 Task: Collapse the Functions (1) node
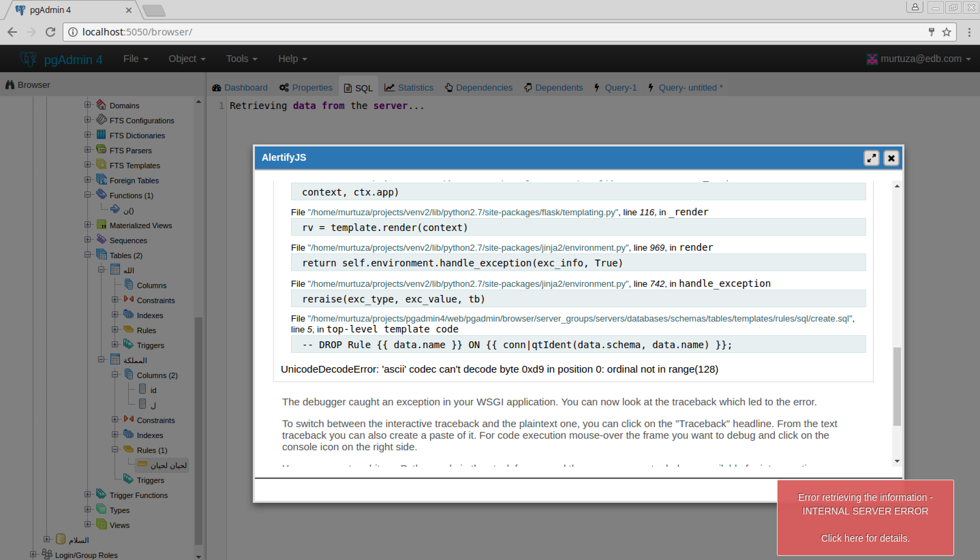click(88, 195)
